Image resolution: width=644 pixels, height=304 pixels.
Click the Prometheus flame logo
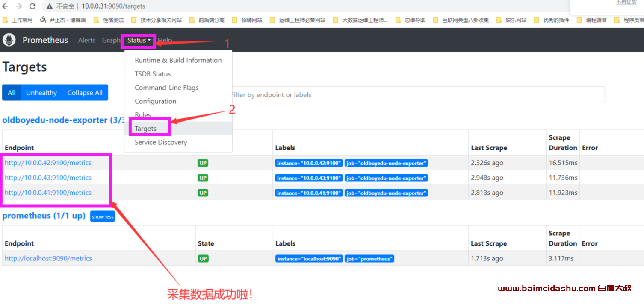[9, 40]
